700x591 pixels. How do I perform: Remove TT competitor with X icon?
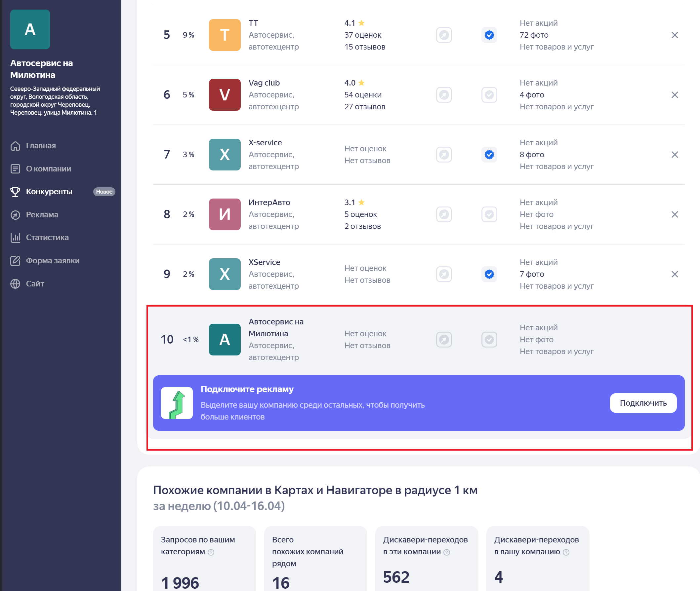[x=675, y=35]
